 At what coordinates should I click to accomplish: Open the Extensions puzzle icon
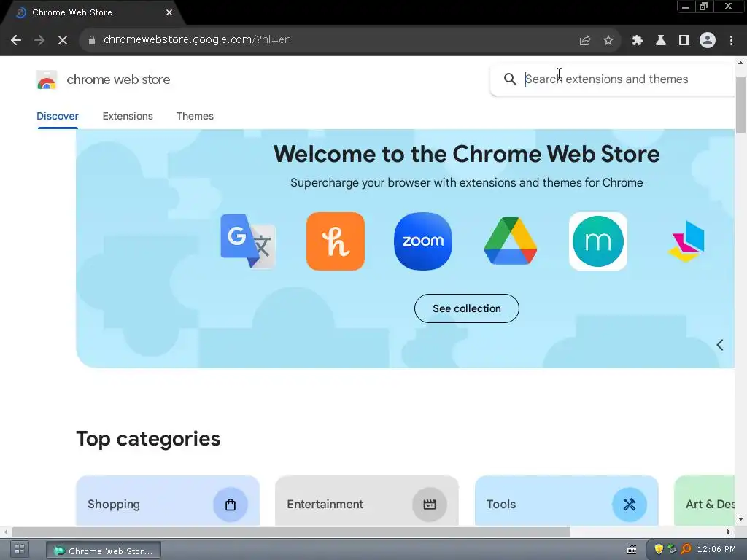(637, 40)
